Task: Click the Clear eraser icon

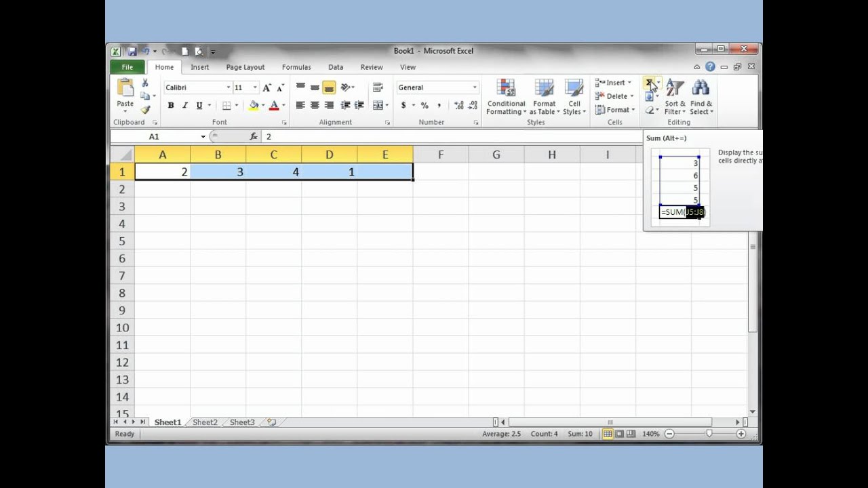Action: click(649, 110)
